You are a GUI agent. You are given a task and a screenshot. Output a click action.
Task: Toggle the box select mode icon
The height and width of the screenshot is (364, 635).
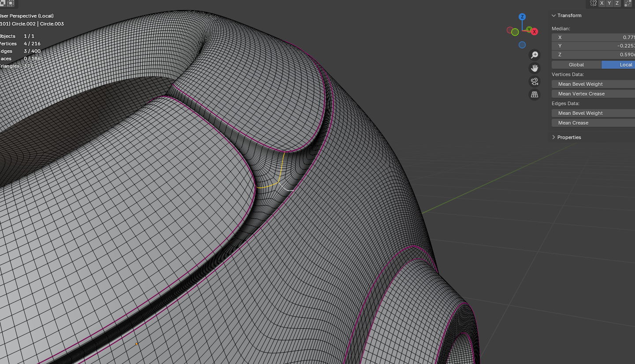[x=10, y=3]
